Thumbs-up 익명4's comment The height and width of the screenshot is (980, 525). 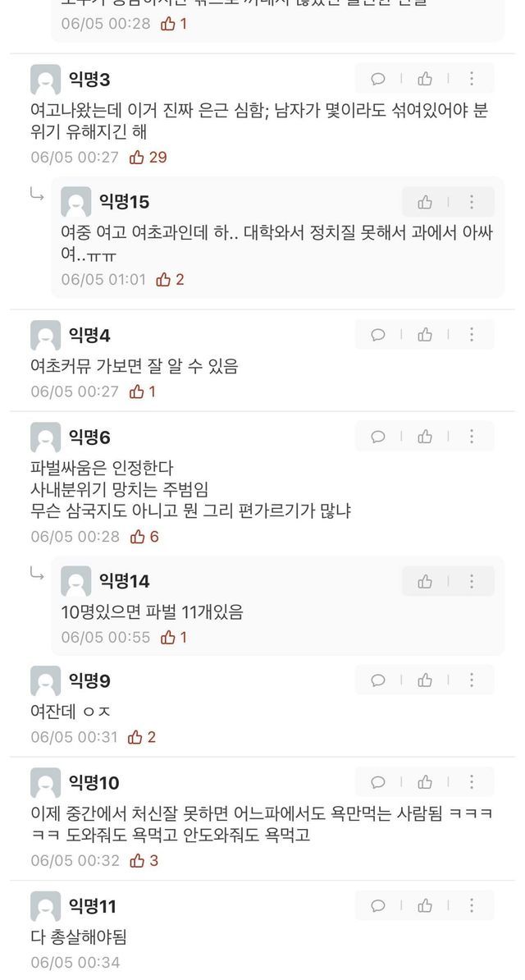point(425,335)
